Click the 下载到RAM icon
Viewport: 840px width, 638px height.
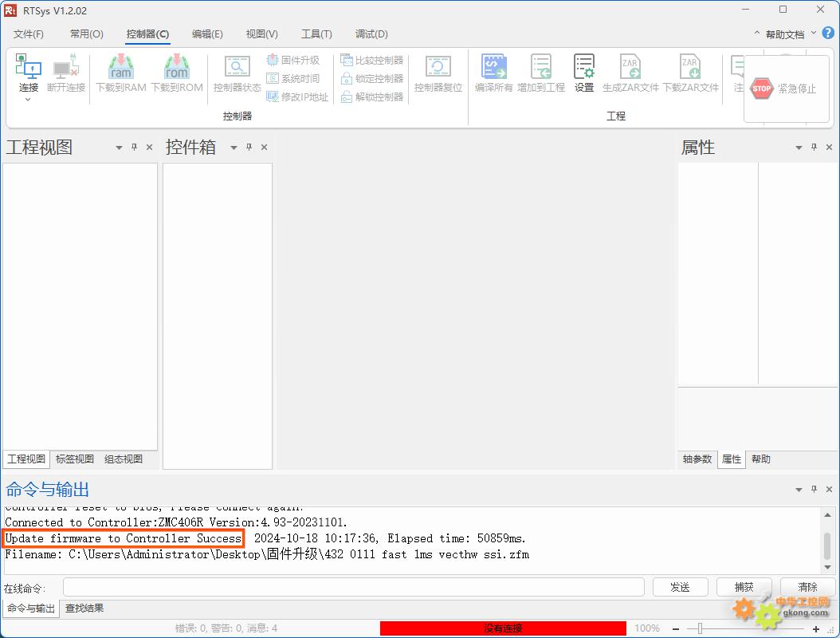121,66
